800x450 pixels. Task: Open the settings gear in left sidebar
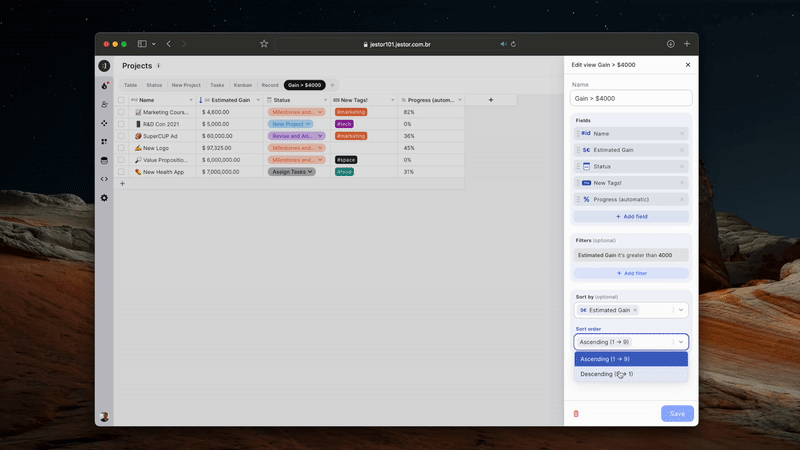point(105,198)
